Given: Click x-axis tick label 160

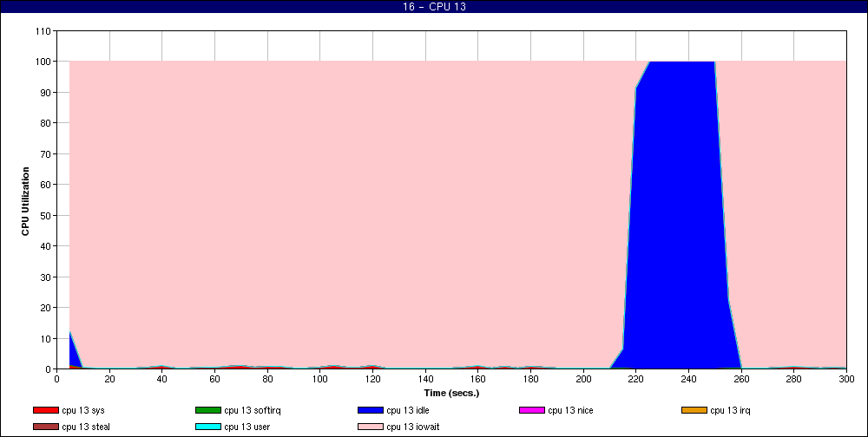Looking at the screenshot, I should click(x=477, y=379).
